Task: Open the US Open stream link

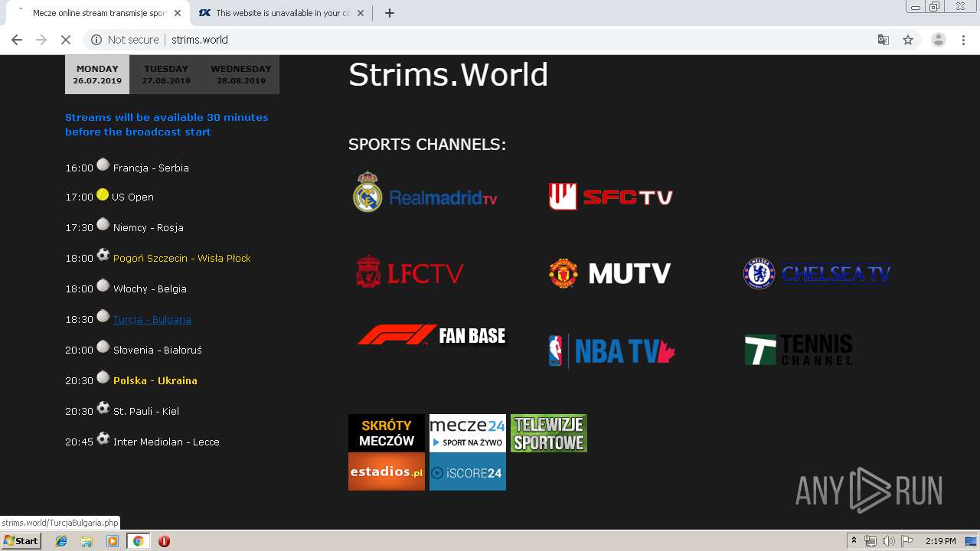Action: coord(132,197)
